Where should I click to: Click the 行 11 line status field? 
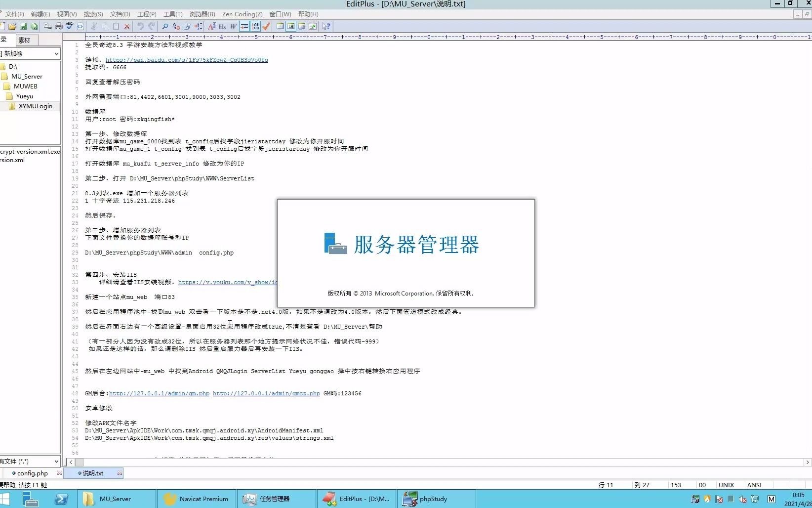tap(606, 485)
